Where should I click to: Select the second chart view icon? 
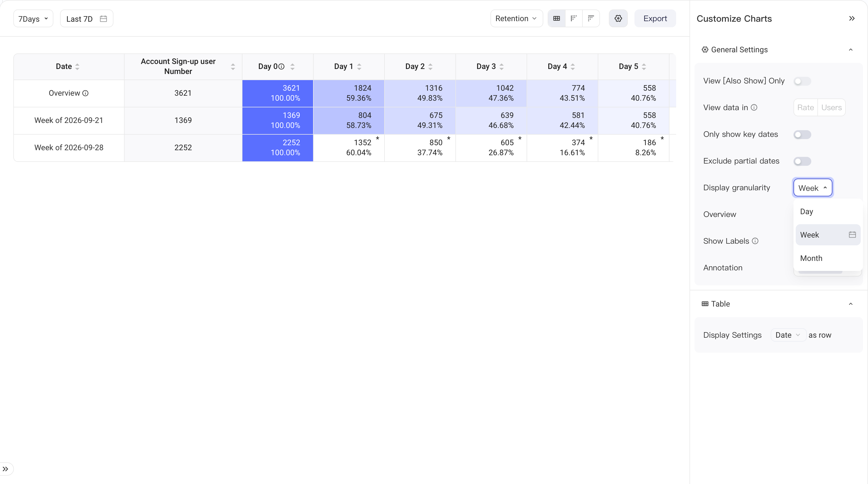(574, 19)
